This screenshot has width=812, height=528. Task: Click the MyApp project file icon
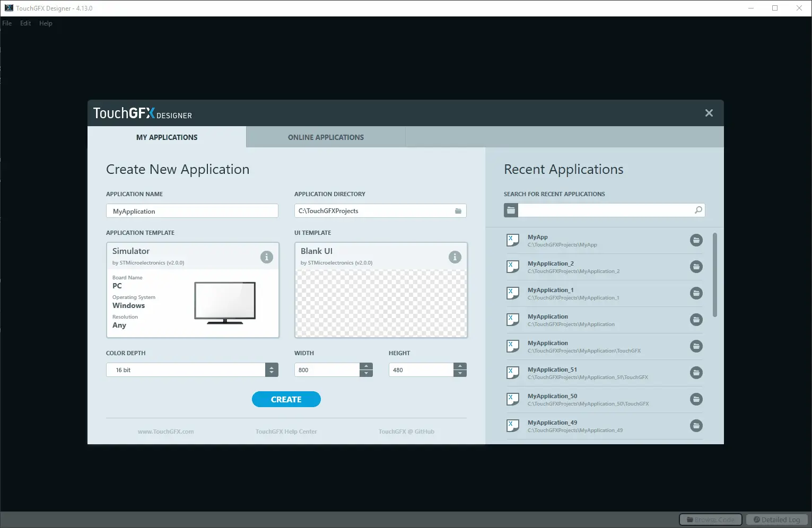point(513,241)
